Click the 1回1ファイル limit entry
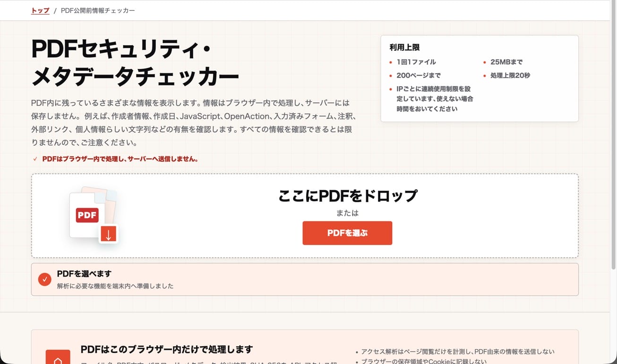 [416, 62]
